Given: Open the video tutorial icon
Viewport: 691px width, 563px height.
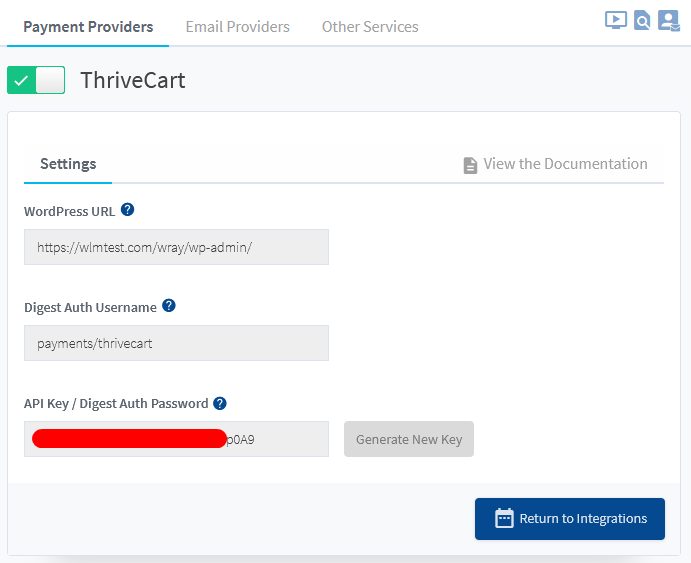Looking at the screenshot, I should point(616,20).
